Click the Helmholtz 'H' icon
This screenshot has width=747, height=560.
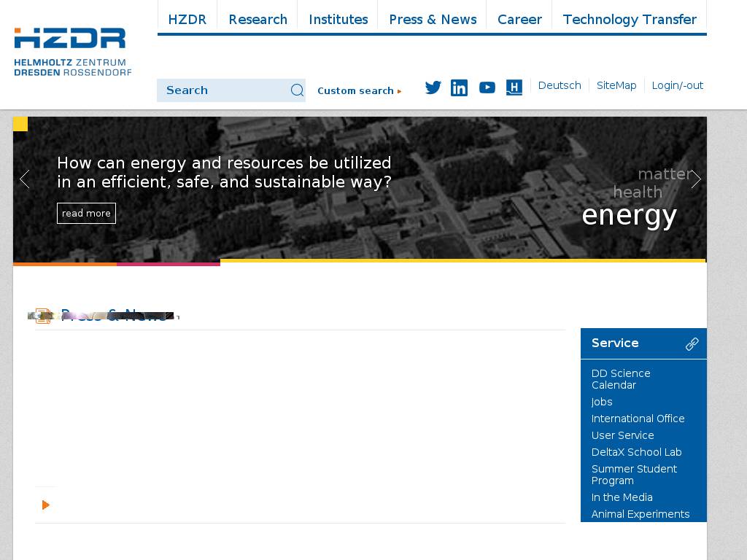point(514,88)
